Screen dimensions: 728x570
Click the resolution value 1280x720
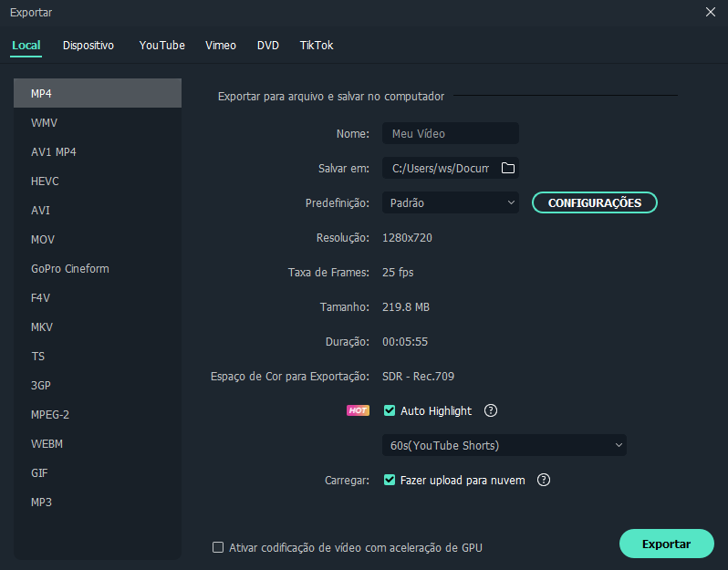(407, 238)
